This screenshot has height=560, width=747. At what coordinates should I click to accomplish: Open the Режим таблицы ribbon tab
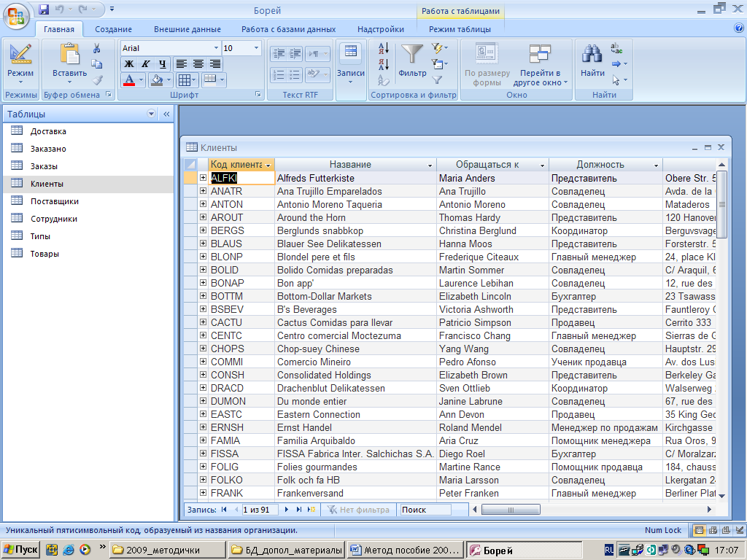tap(460, 29)
